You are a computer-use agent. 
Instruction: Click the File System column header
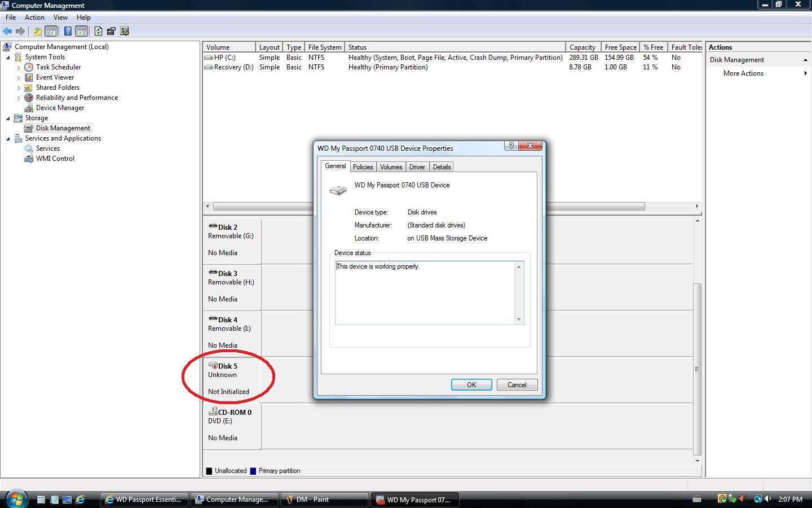325,47
